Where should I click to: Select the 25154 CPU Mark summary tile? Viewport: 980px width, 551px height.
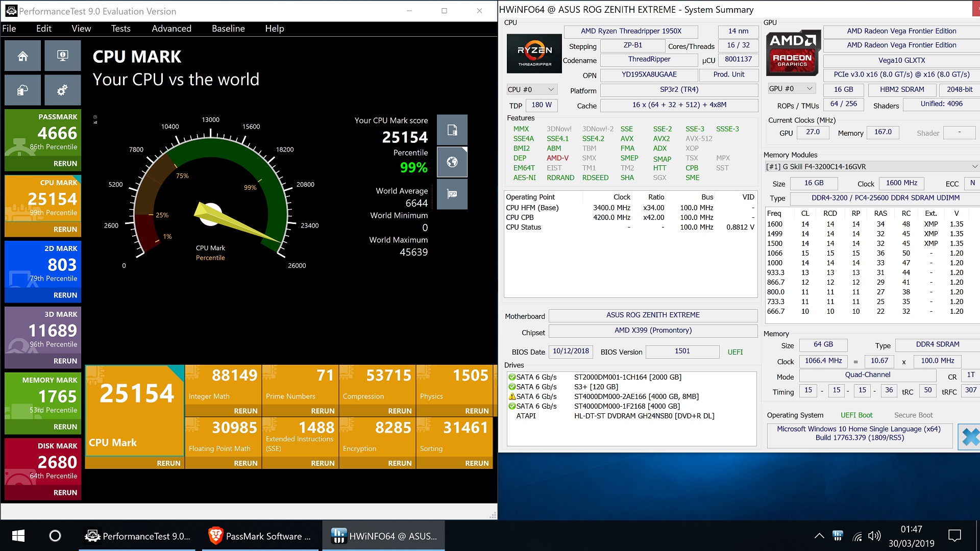tap(134, 411)
